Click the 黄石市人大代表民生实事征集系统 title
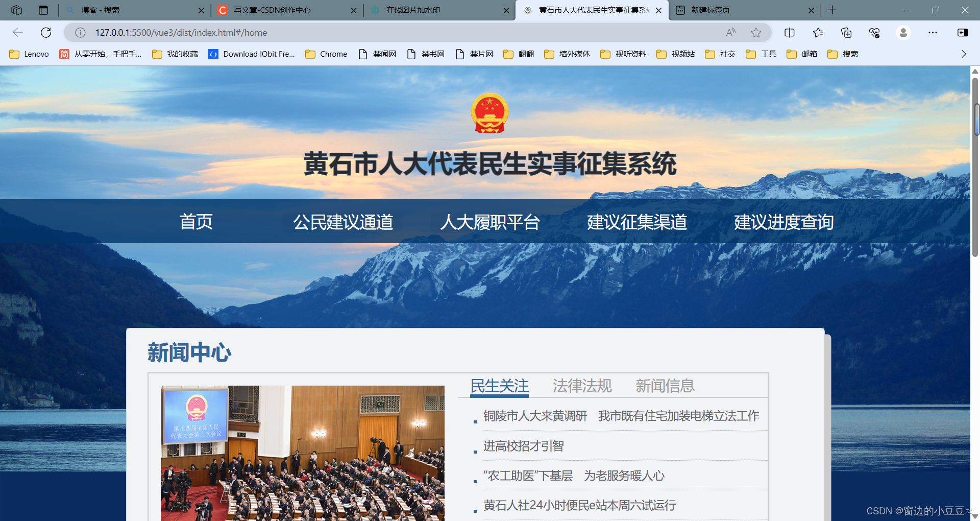This screenshot has height=521, width=980. pyautogui.click(x=490, y=164)
